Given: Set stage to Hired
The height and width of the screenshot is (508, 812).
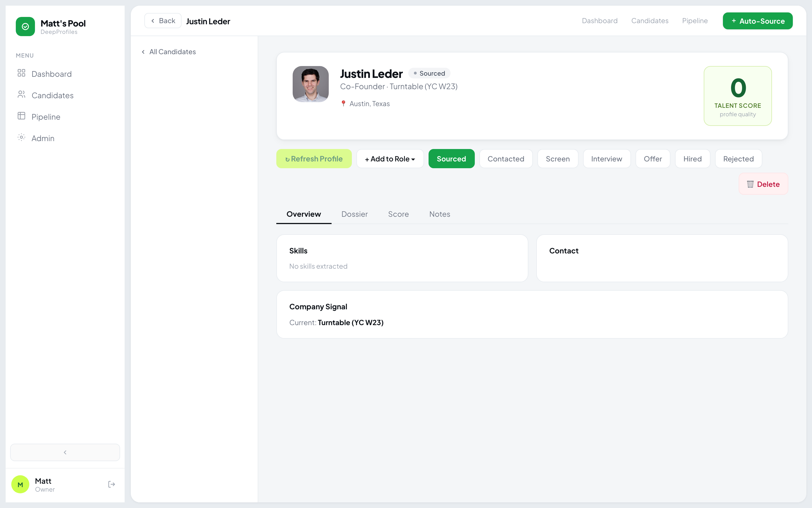Looking at the screenshot, I should pyautogui.click(x=692, y=159).
